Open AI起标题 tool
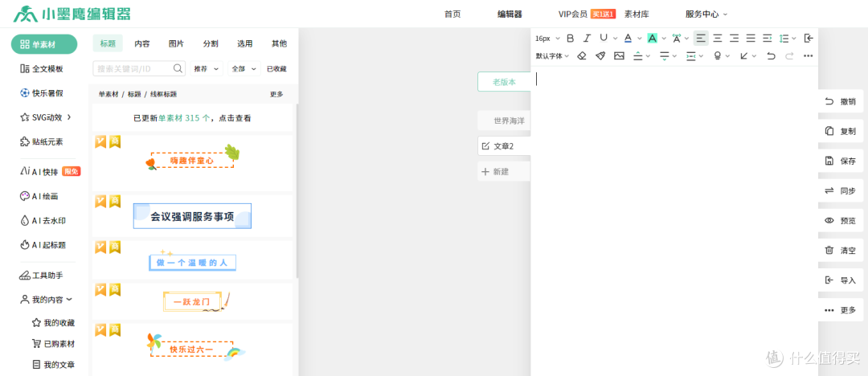Screen dimensions: 868x376 pyautogui.click(x=43, y=245)
